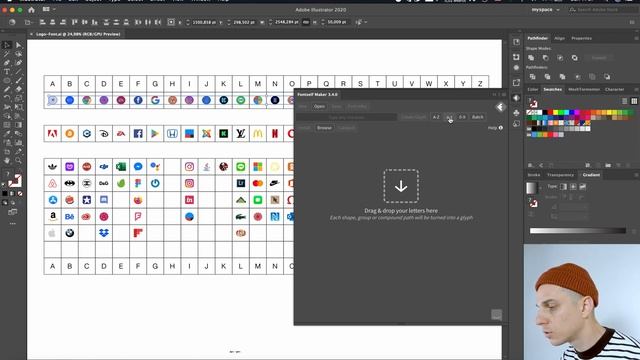The width and height of the screenshot is (640, 360).
Task: Select the McDonald's logo on the artboard
Action: 258,133
